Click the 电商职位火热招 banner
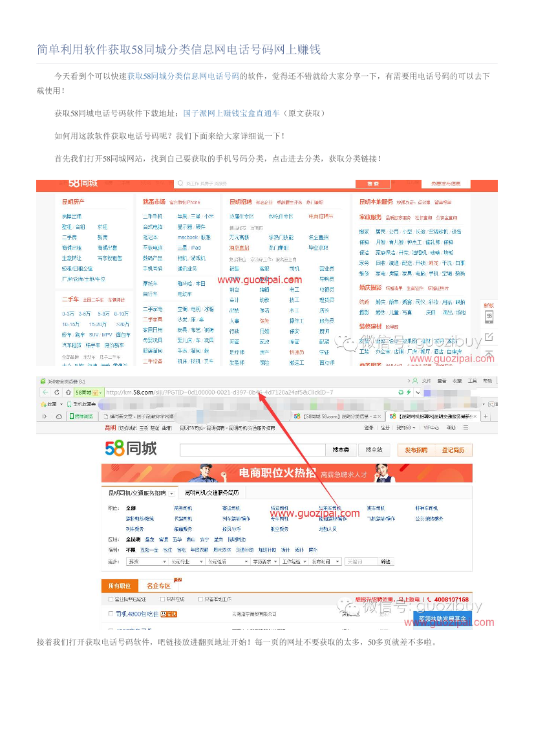 point(287,473)
